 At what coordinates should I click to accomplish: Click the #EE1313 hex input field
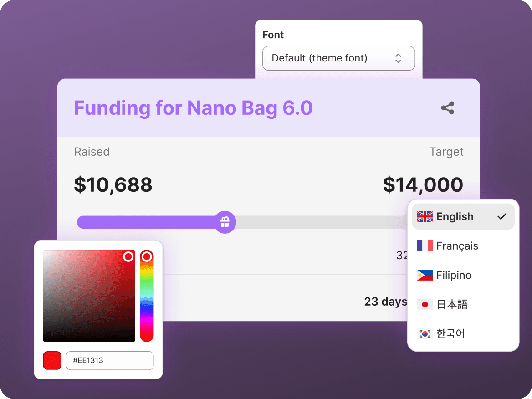(110, 360)
